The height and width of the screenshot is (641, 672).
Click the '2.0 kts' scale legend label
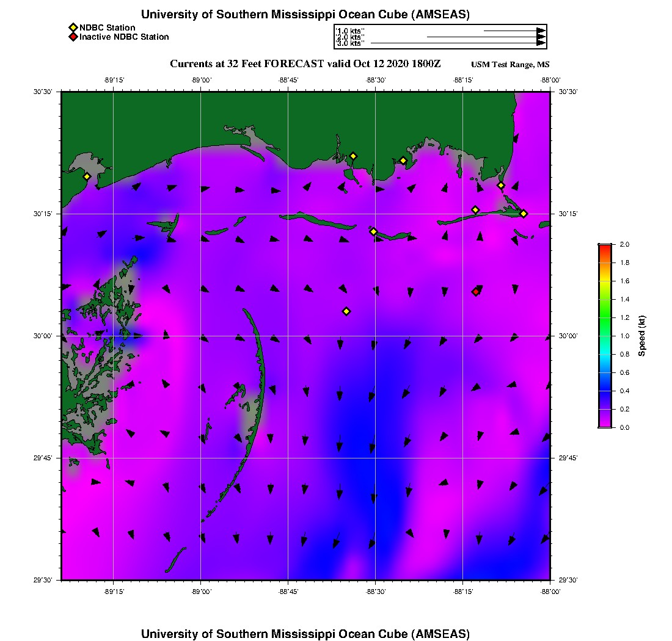click(351, 37)
